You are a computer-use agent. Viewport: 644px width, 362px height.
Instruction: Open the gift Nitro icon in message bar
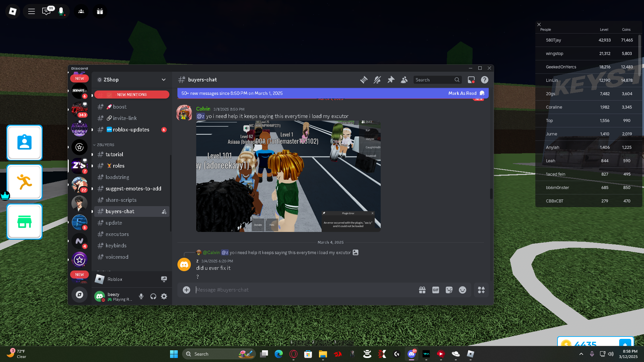click(422, 290)
